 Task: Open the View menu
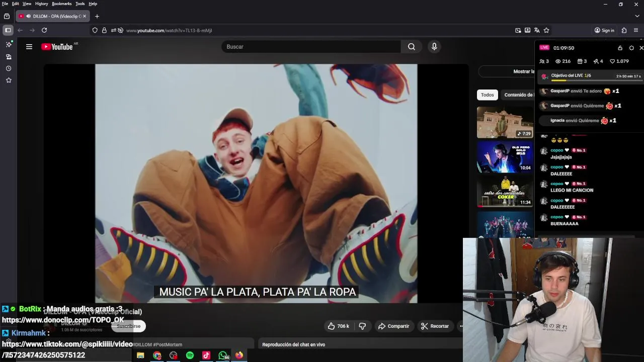click(27, 4)
